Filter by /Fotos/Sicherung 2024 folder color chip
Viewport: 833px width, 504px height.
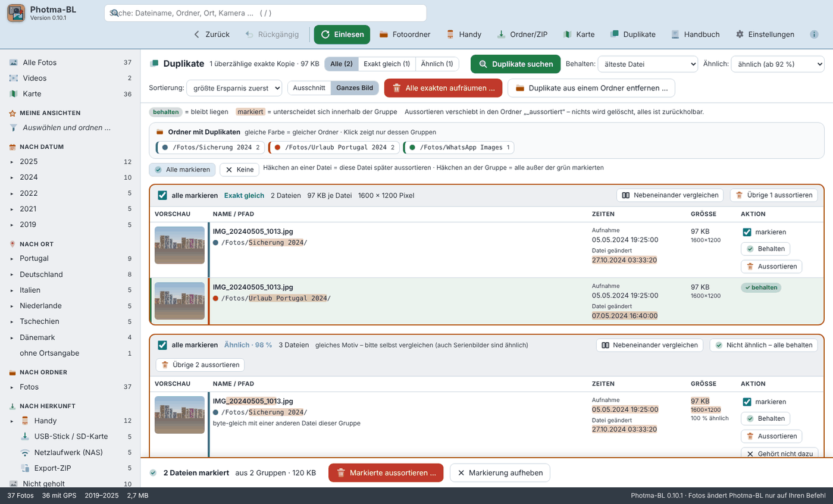211,148
